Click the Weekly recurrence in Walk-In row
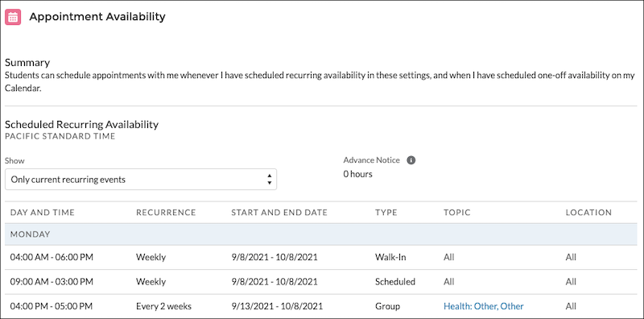This screenshot has height=319, width=644. (151, 257)
